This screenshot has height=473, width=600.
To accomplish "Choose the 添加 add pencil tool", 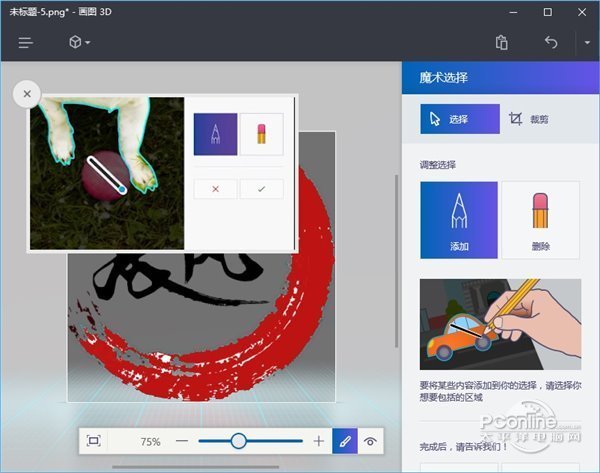I will coord(459,220).
